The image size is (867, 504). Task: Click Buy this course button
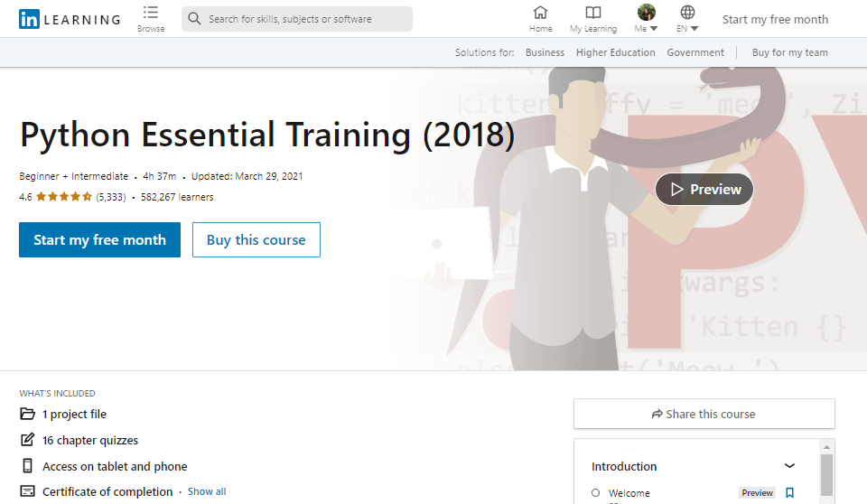[256, 239]
